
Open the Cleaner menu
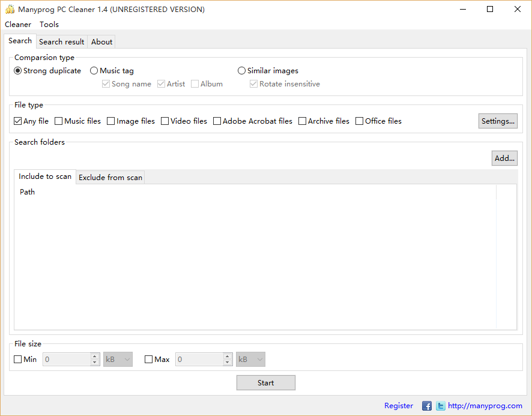pyautogui.click(x=18, y=25)
